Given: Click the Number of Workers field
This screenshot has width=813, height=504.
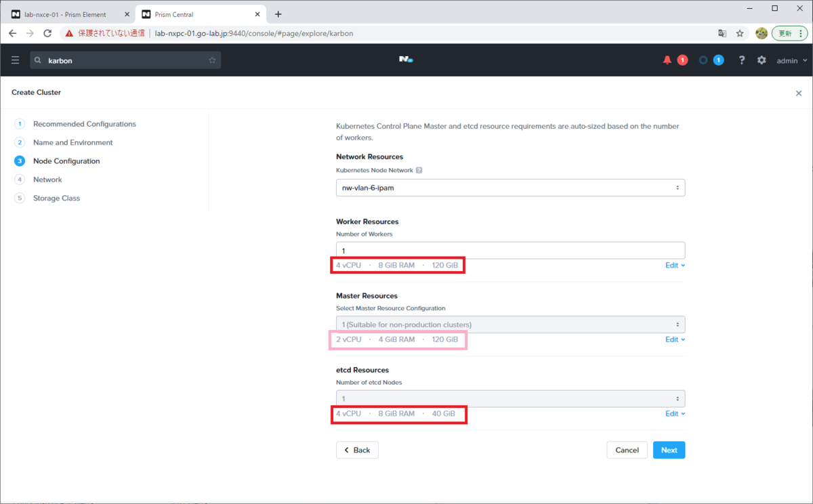Looking at the screenshot, I should (510, 250).
